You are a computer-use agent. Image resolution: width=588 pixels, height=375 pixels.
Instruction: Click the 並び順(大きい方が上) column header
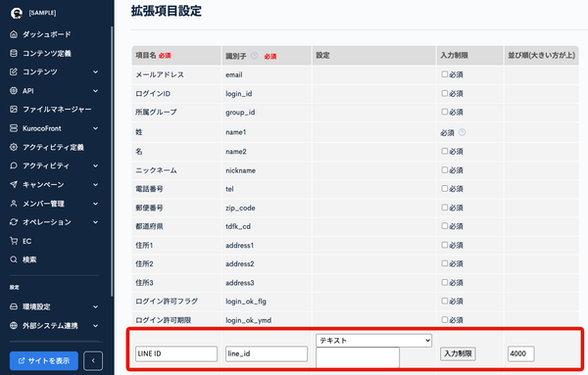click(541, 56)
